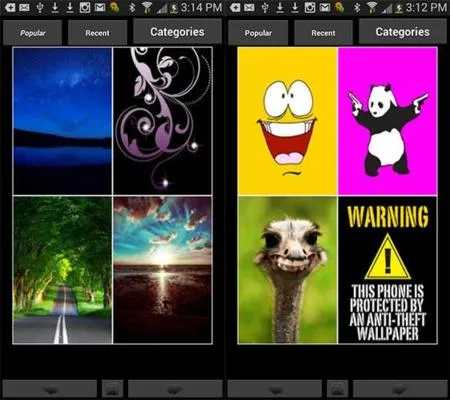Tap the Gmail notification icon on 3:12 PM screen

tap(325, 7)
